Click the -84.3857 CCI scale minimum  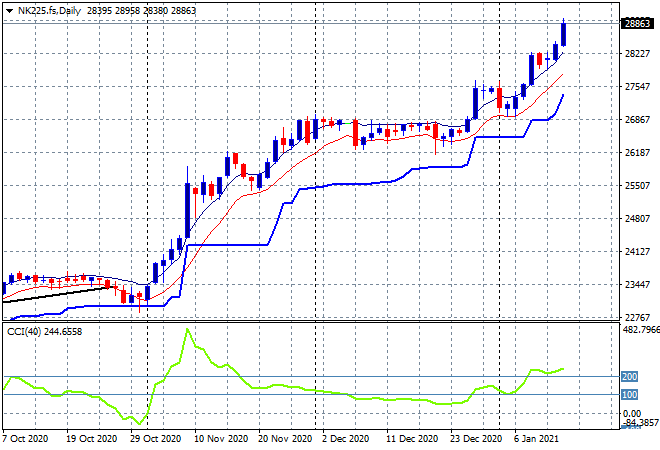(641, 422)
